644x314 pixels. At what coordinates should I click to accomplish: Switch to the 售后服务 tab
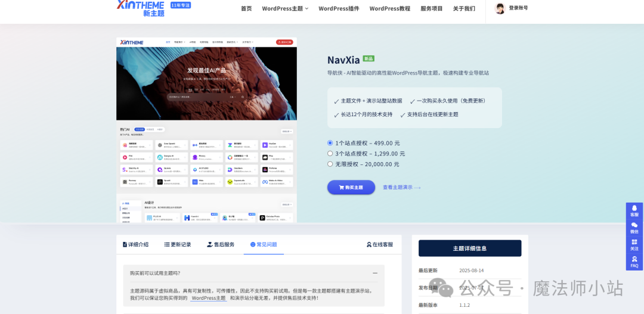(221, 245)
